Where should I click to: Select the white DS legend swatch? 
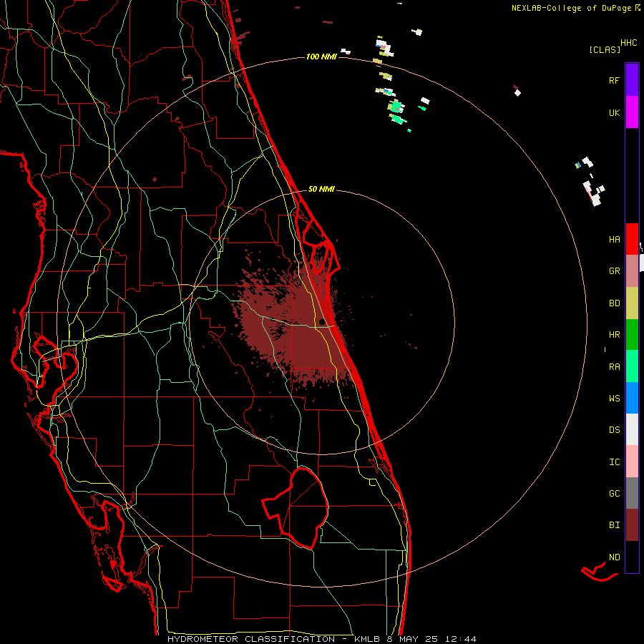click(632, 429)
